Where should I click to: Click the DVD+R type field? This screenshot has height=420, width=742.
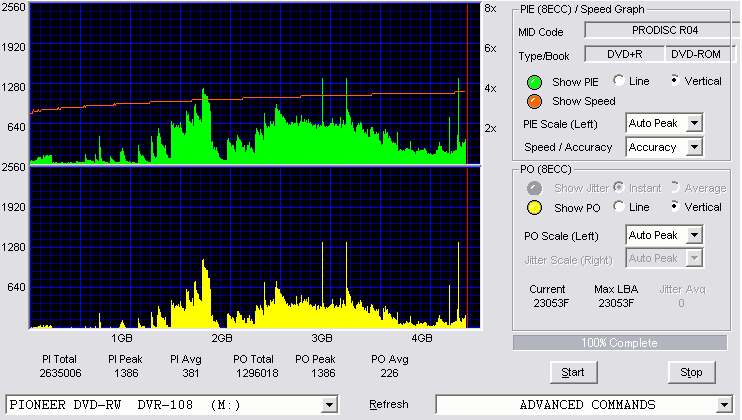click(625, 54)
